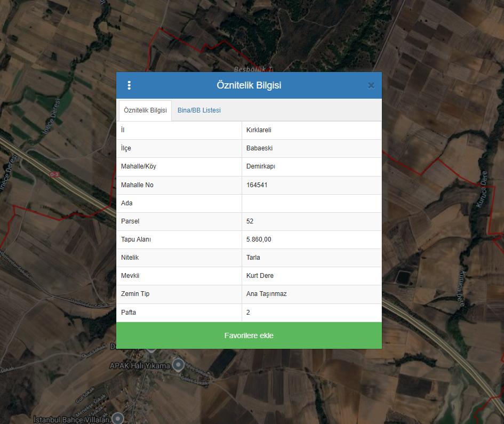
Task: Click the Parsel row label
Action: pos(130,221)
